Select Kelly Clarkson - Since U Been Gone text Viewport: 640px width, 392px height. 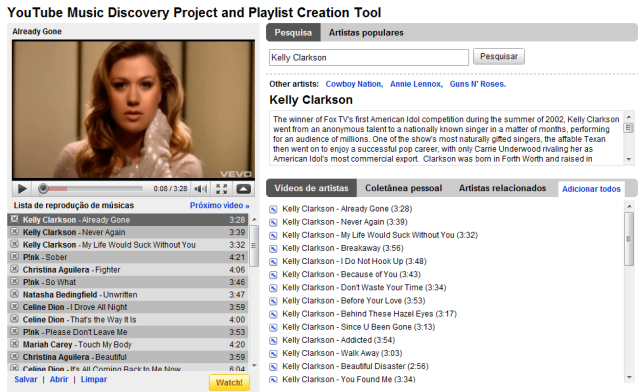(x=358, y=327)
